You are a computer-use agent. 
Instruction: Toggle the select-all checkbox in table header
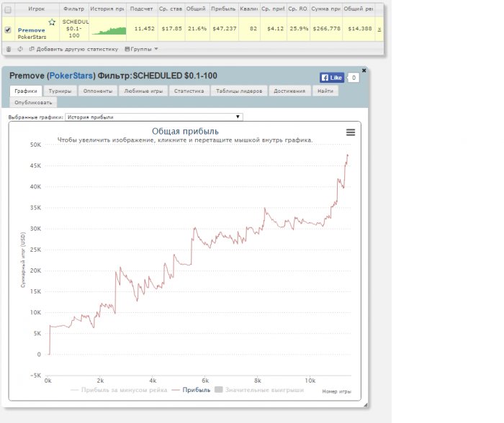coord(8,10)
